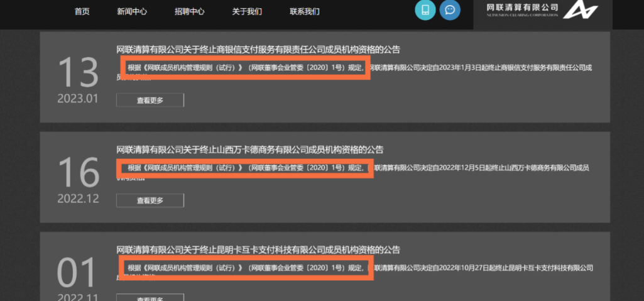
Task: Click 查看更多 under the 商银信 announcement
Action: [x=150, y=100]
